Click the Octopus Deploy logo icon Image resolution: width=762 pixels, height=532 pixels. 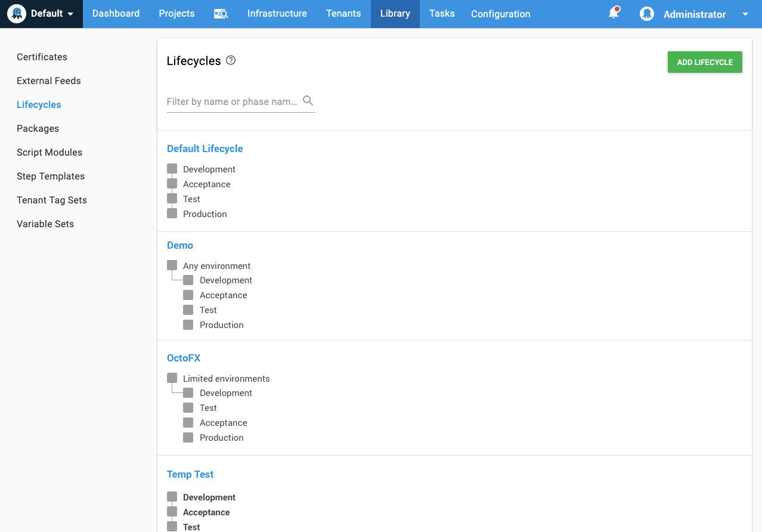(17, 14)
